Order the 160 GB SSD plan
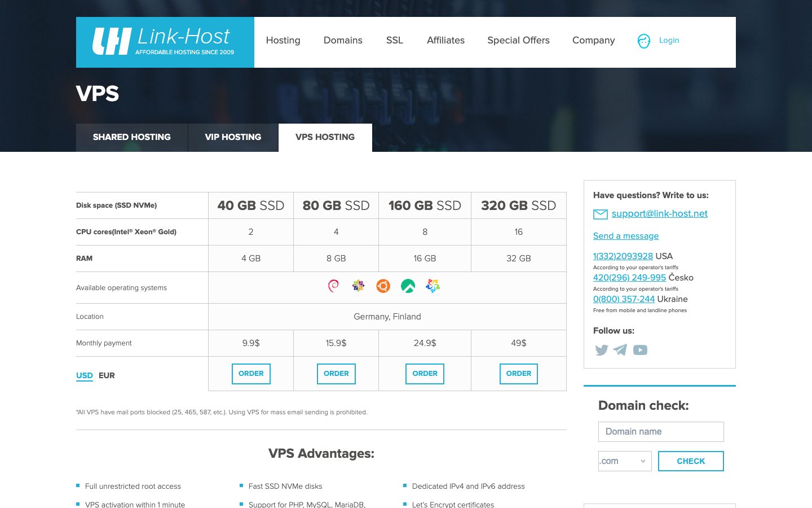The height and width of the screenshot is (508, 812). [425, 374]
